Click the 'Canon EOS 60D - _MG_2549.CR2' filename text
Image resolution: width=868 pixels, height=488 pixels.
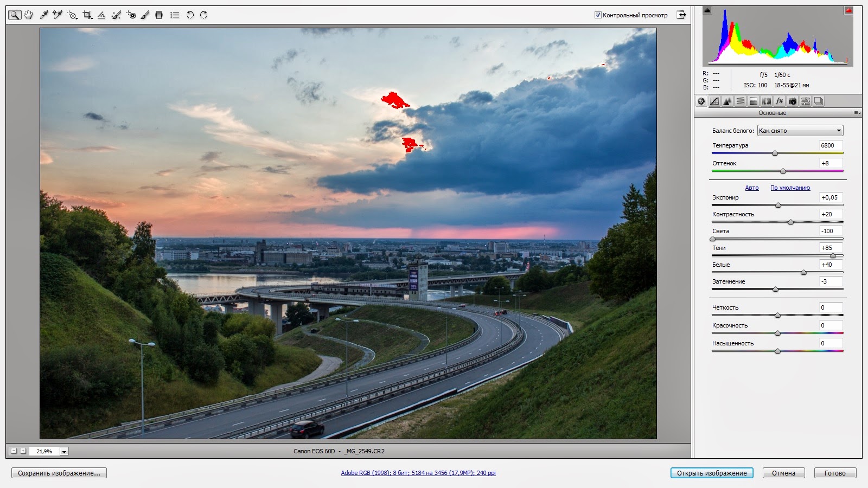[x=339, y=451]
